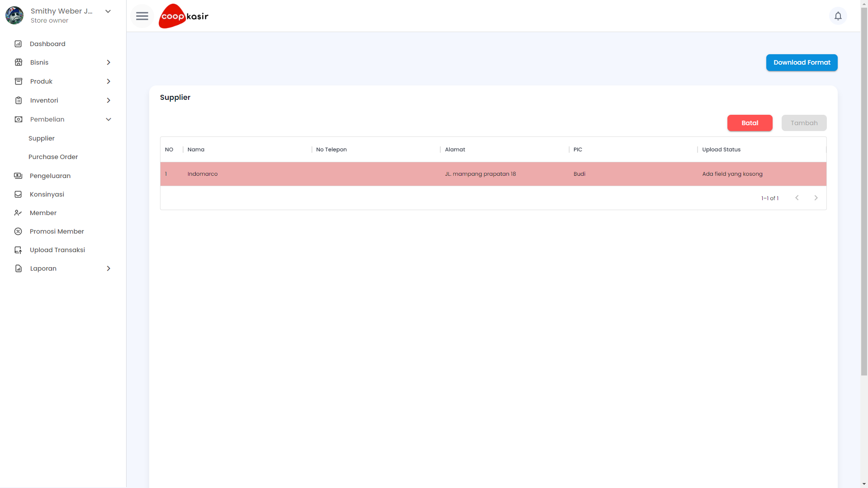
Task: Click the Dashboard icon in the sidebar
Action: point(18,44)
